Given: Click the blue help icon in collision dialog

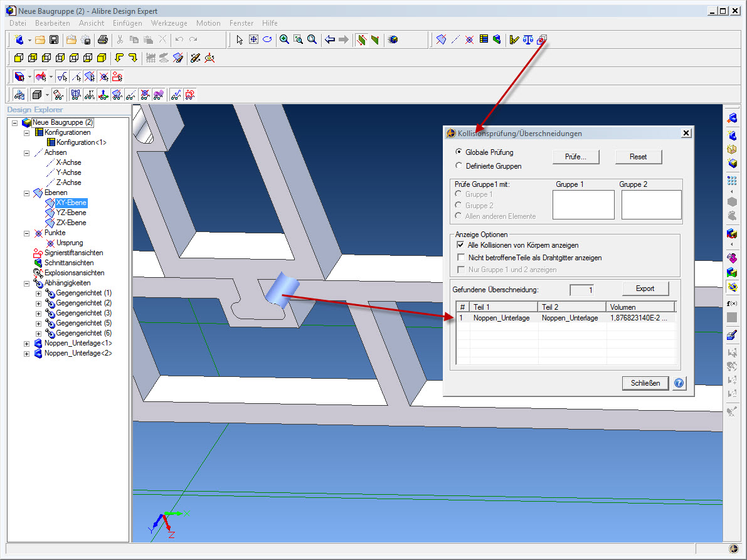Looking at the screenshot, I should (679, 383).
